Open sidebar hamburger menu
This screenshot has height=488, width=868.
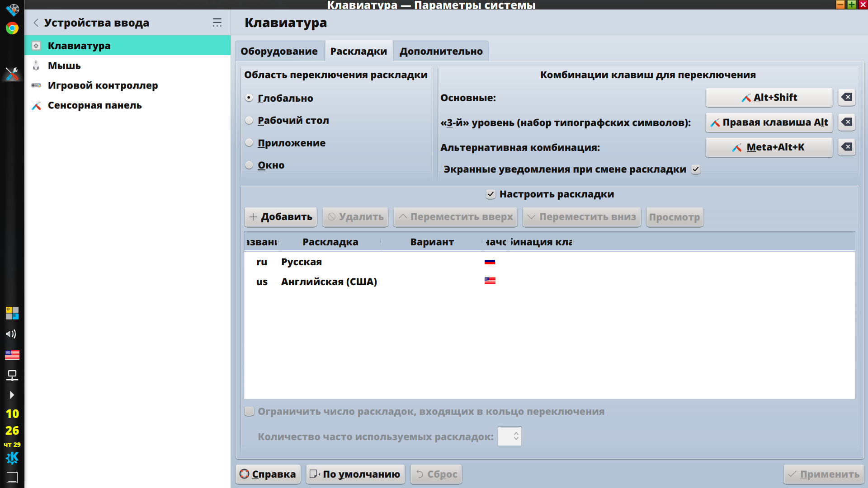[x=217, y=23]
